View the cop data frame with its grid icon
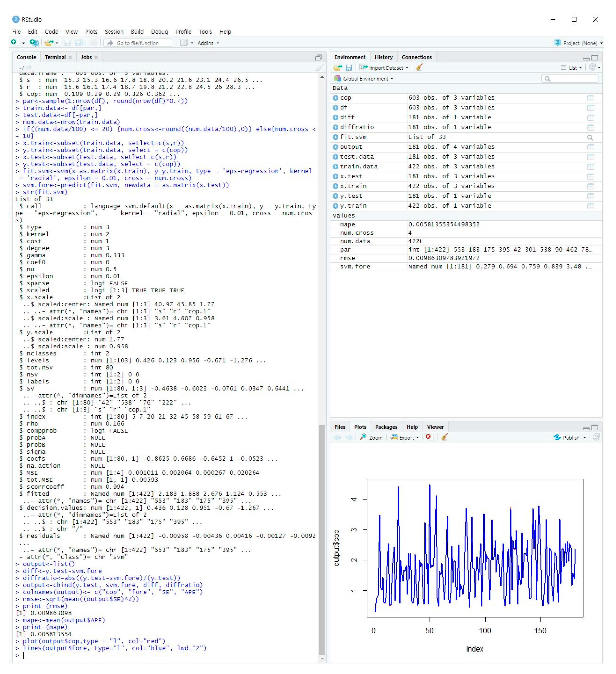616x674 pixels. (x=591, y=98)
